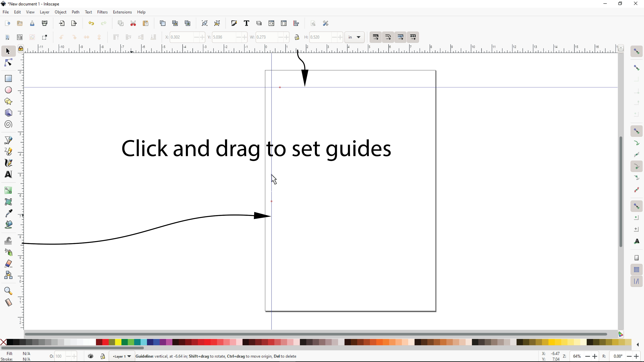Select the Paint bucket tool
Screen dimensions: 644x362
point(8,225)
